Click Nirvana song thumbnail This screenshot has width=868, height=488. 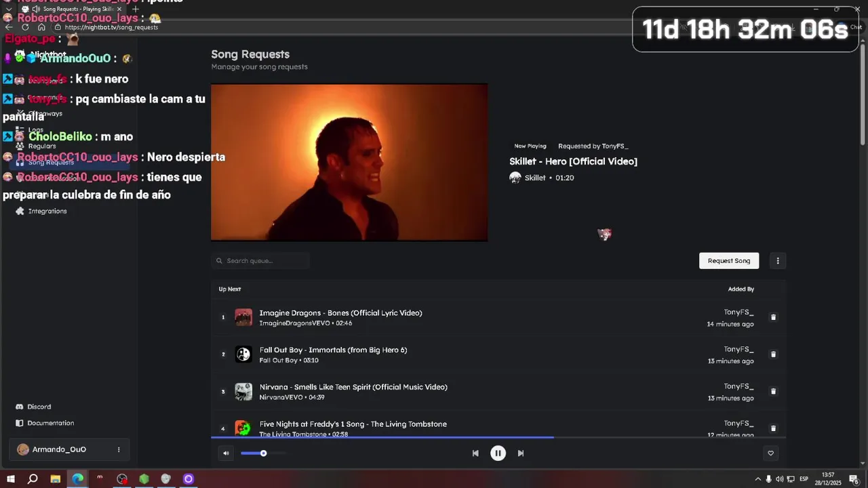[243, 392]
